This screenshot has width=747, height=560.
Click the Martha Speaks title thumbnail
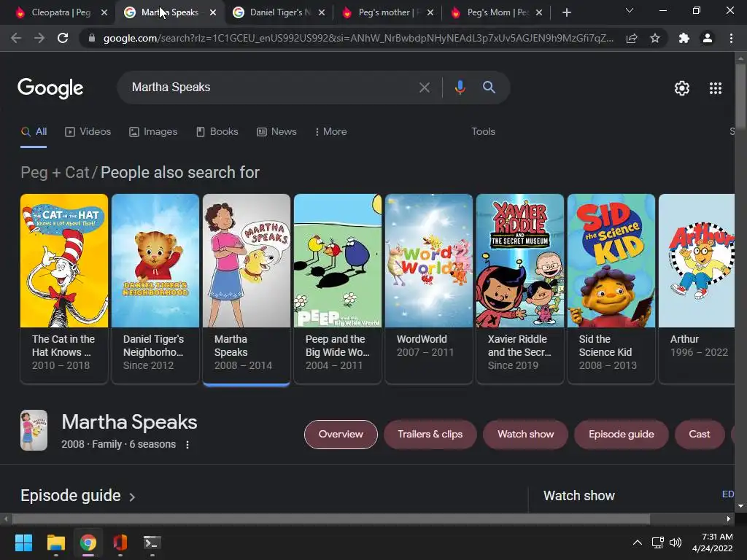(34, 430)
